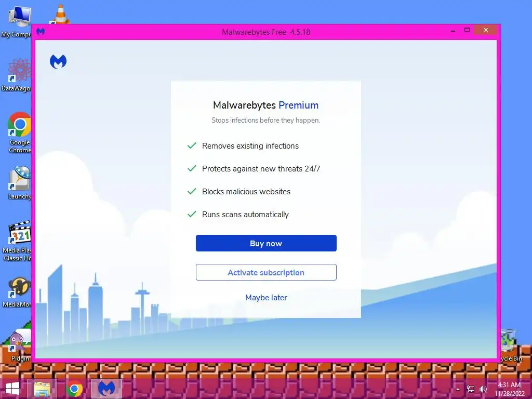Maximize the Malwarebytes window

pos(467,30)
